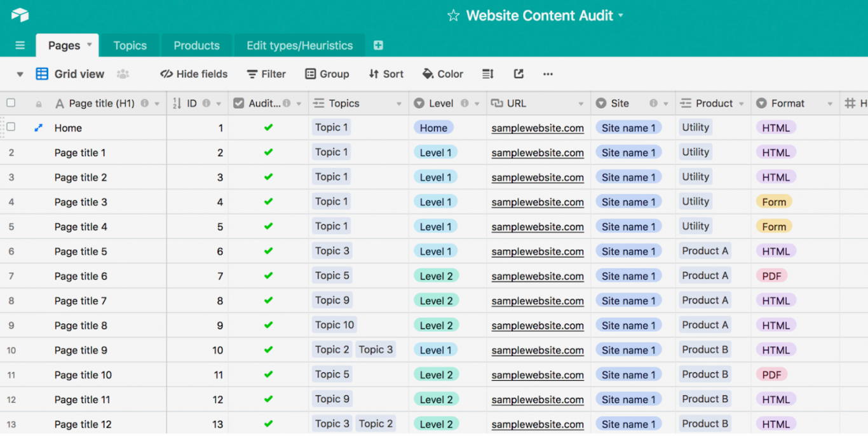
Task: Open the Hide fields menu
Action: [x=194, y=74]
